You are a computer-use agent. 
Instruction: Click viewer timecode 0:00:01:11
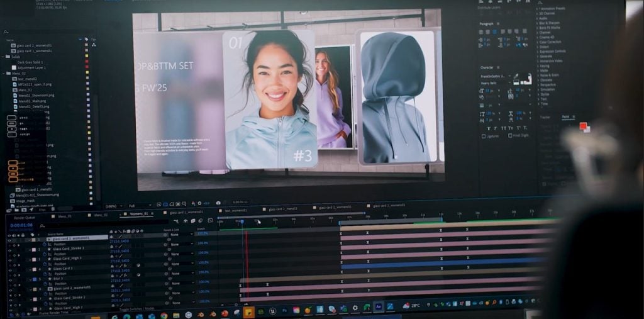pyautogui.click(x=240, y=202)
